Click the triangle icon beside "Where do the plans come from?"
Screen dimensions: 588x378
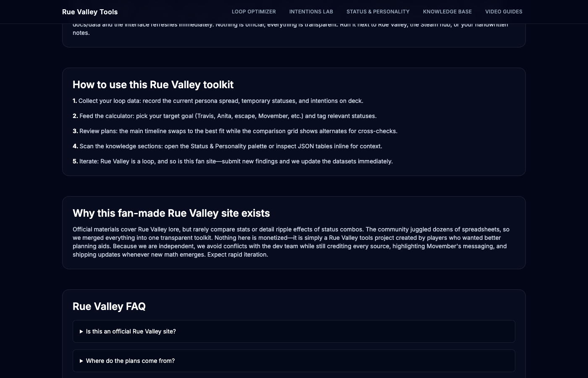point(81,361)
